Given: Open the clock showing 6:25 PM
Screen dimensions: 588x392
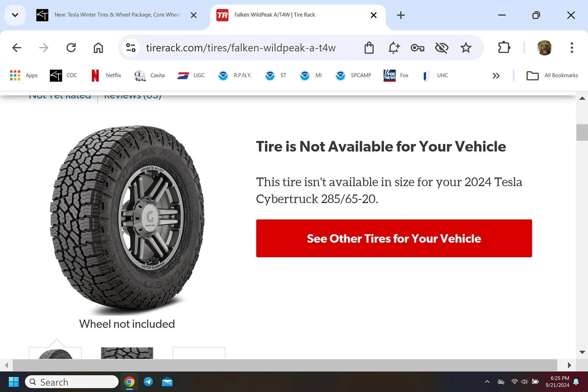Looking at the screenshot, I should click(557, 382).
